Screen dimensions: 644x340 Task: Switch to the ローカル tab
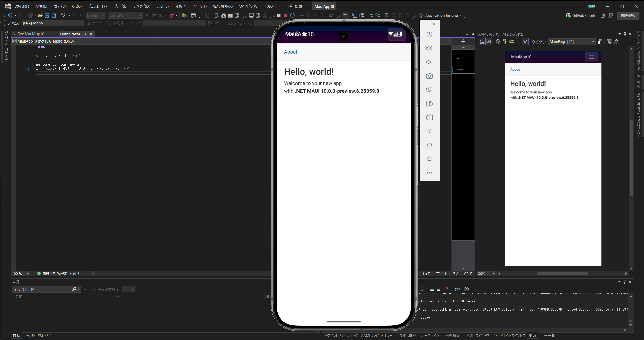coord(29,335)
